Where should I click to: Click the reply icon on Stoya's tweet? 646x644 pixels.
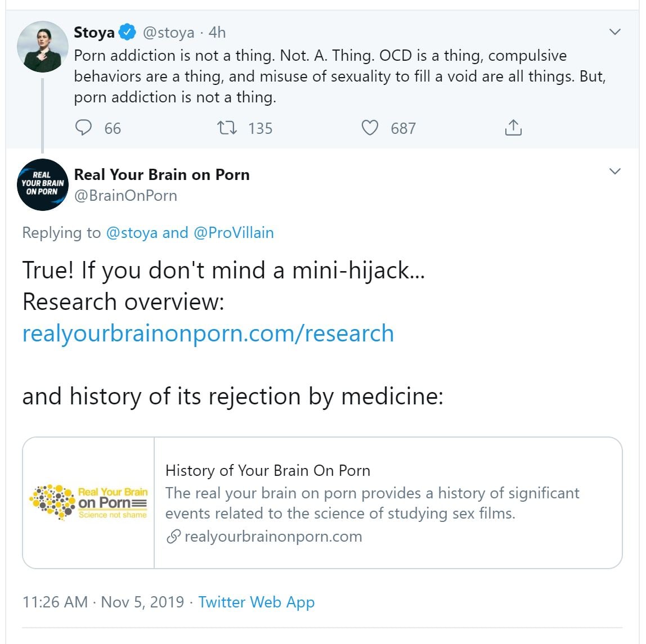coord(83,128)
